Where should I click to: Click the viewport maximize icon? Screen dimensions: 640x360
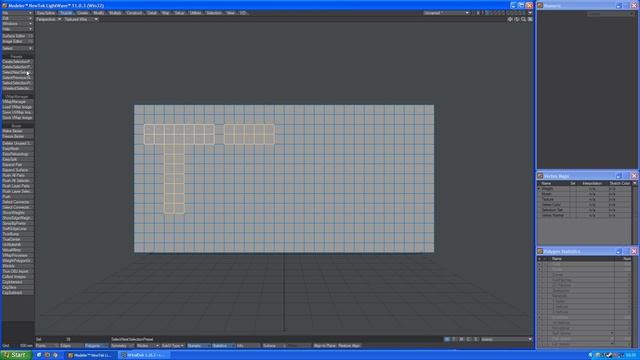coord(530,19)
